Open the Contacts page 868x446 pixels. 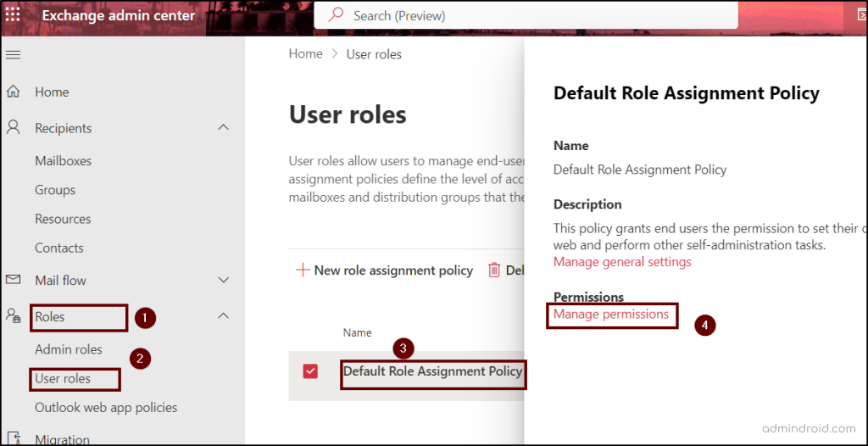coord(59,248)
